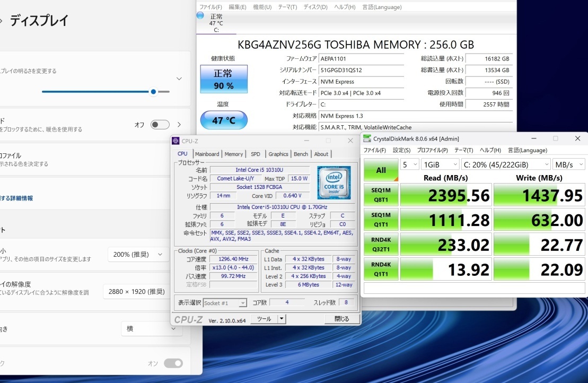The height and width of the screenshot is (383, 588).
Task: Click the 2395.56 sequential read result
Action: pos(446,195)
